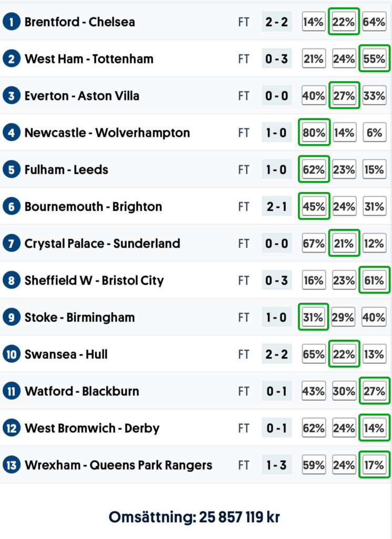Click the 0 - 0 score for Everton - Aston Villa
This screenshot has height=539, width=392.
(276, 96)
